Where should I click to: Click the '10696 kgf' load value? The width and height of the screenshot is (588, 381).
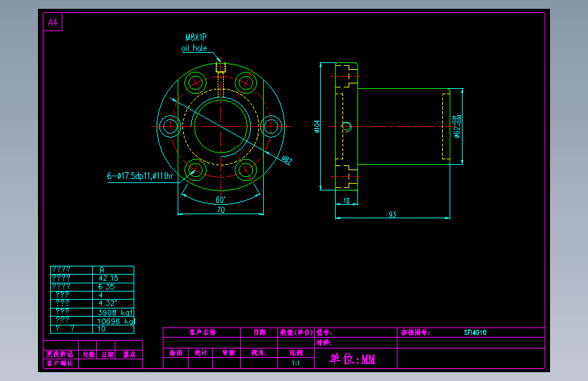115,321
